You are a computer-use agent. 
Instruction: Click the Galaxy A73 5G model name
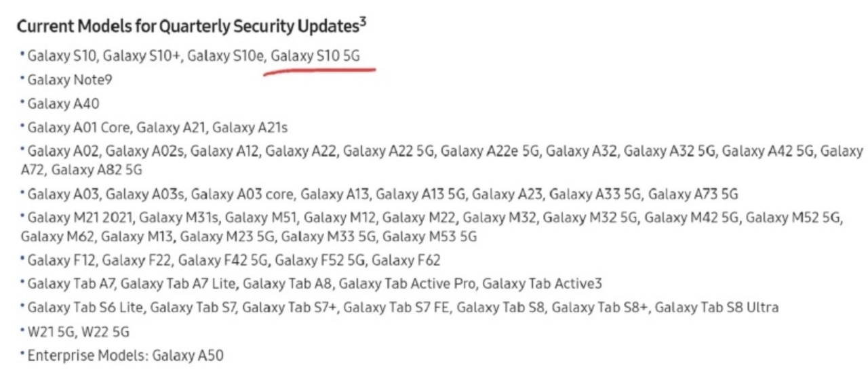[692, 194]
